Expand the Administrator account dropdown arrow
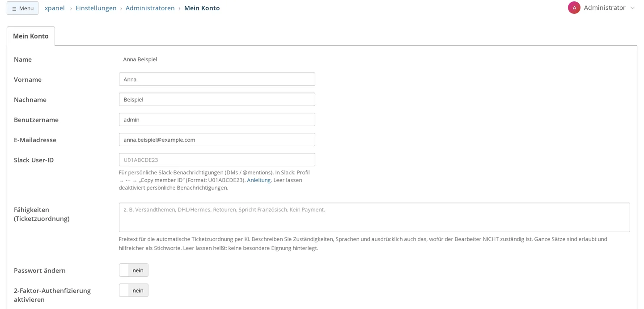 (x=632, y=8)
